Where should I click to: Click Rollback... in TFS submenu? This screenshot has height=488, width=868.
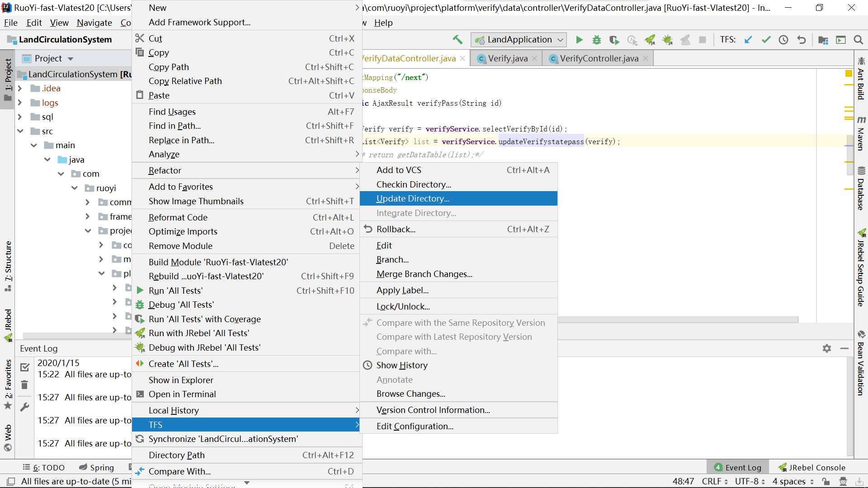coord(458,229)
